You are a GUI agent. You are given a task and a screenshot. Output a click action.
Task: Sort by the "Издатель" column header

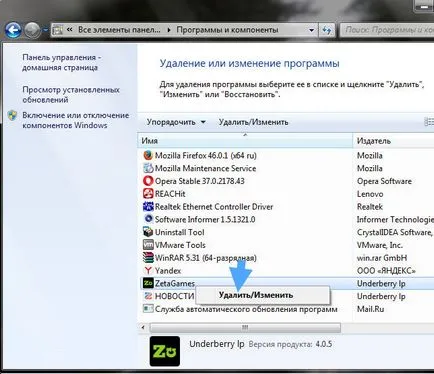coord(394,141)
